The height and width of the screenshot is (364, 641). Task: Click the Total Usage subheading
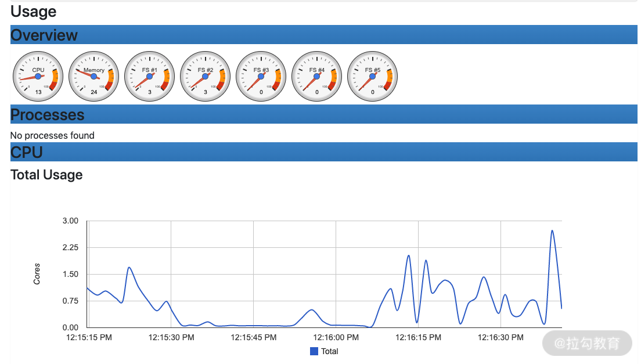(x=46, y=175)
